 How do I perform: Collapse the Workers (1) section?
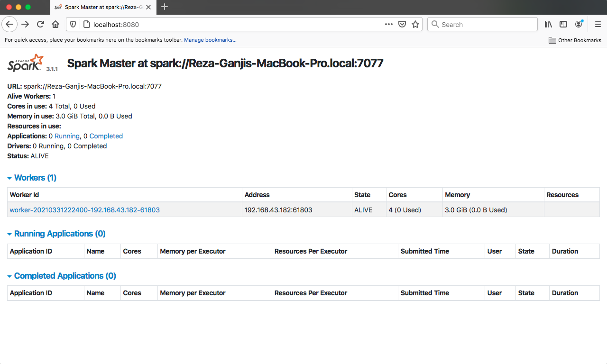tap(32, 178)
